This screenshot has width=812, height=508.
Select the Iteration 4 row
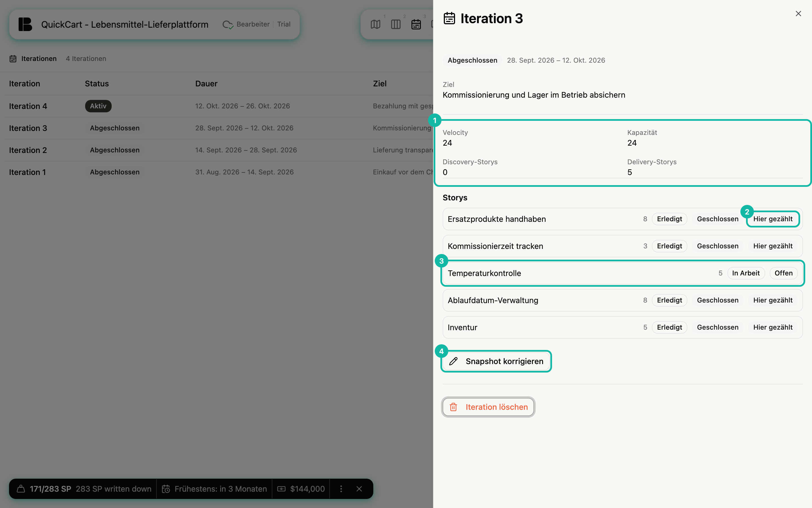click(219, 106)
